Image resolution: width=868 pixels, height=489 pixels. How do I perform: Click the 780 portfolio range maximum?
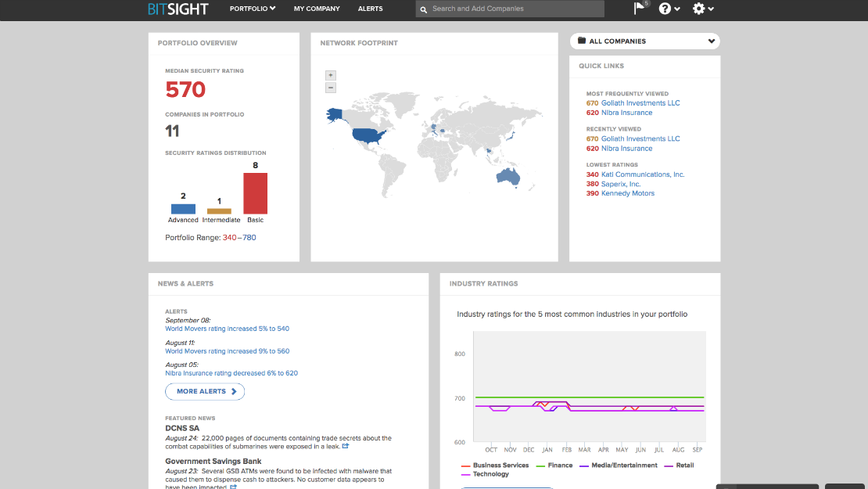click(x=249, y=238)
